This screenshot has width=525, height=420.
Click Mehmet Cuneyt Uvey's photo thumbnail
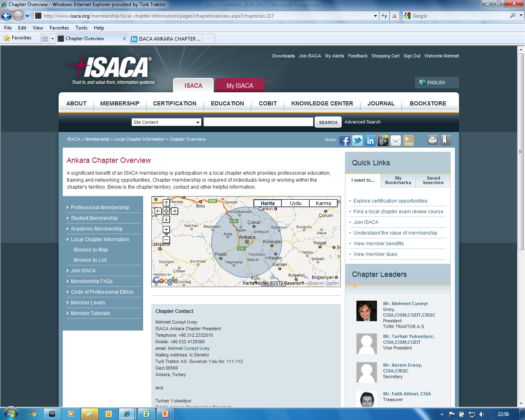pyautogui.click(x=366, y=311)
